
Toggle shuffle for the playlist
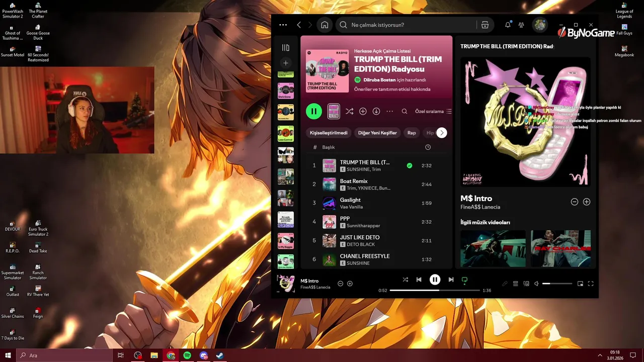349,111
